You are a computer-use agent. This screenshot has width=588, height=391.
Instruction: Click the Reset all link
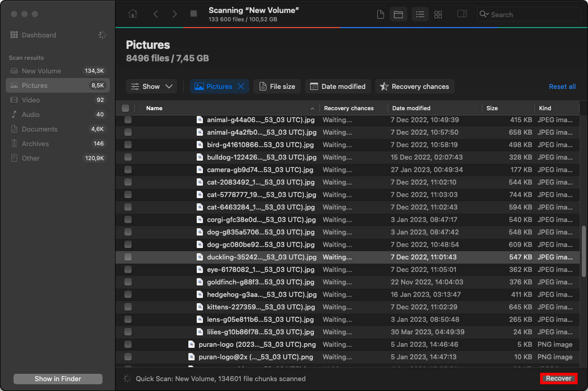[x=562, y=86]
